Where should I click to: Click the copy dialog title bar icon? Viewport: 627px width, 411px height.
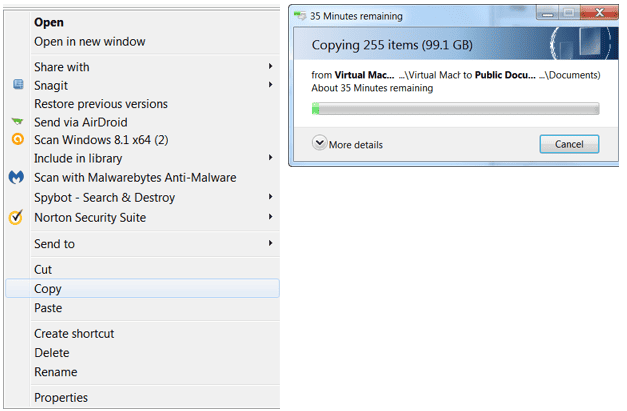click(x=301, y=16)
